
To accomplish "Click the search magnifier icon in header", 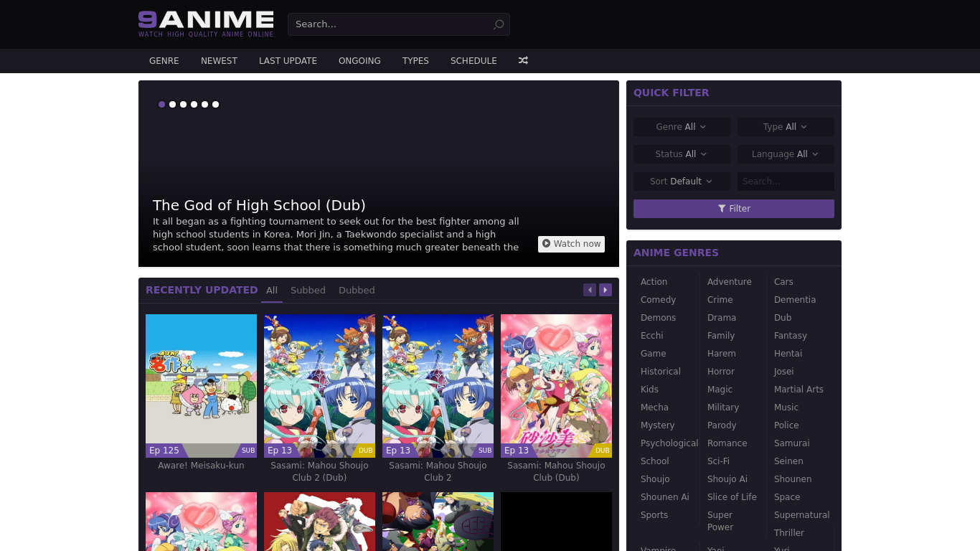I will [x=499, y=24].
